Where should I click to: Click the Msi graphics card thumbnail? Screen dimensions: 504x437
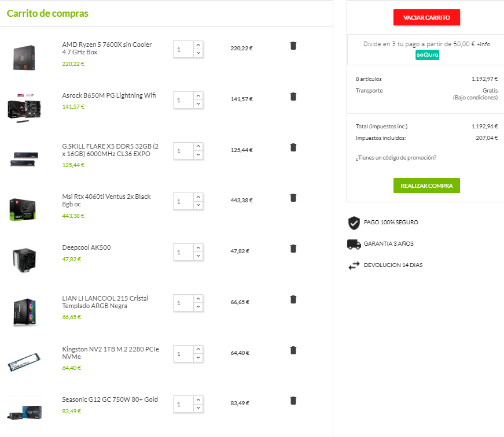23,210
